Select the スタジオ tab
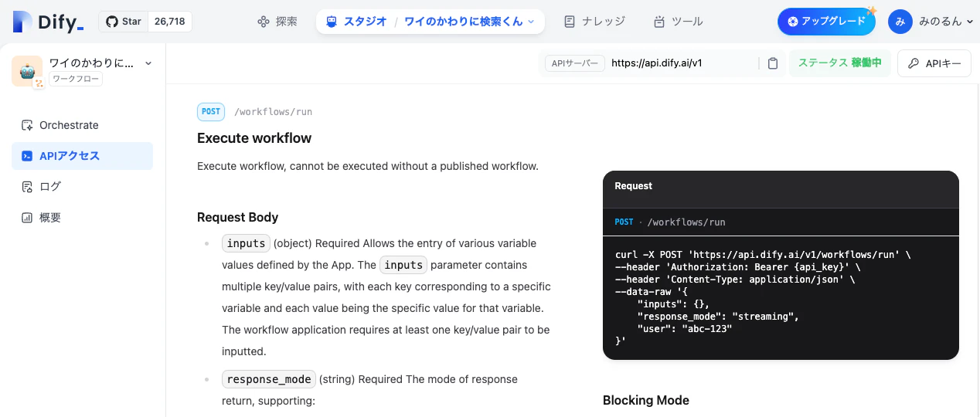 coord(356,22)
